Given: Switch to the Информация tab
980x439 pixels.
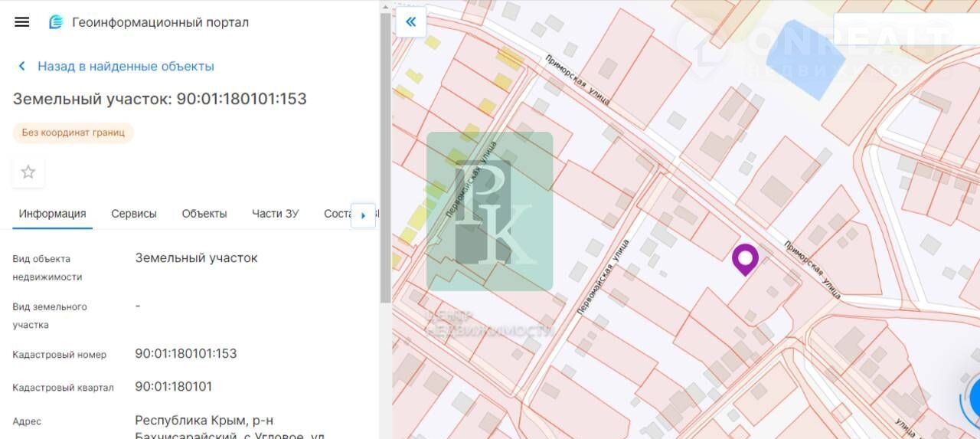Looking at the screenshot, I should [x=52, y=214].
